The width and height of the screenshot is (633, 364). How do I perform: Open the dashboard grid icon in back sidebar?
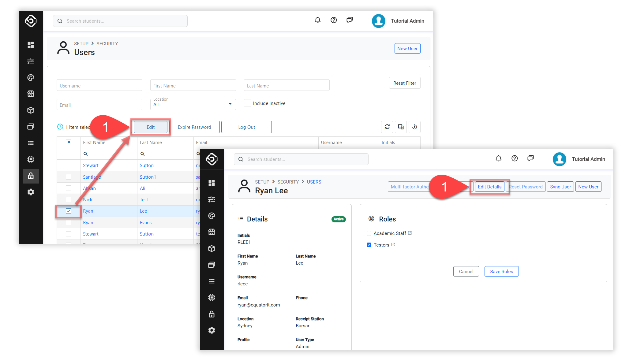31,45
